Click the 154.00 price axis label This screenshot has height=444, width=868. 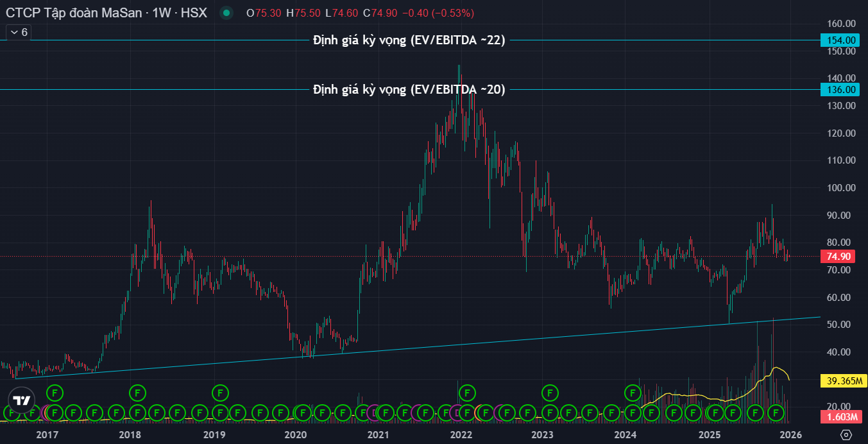(x=840, y=40)
